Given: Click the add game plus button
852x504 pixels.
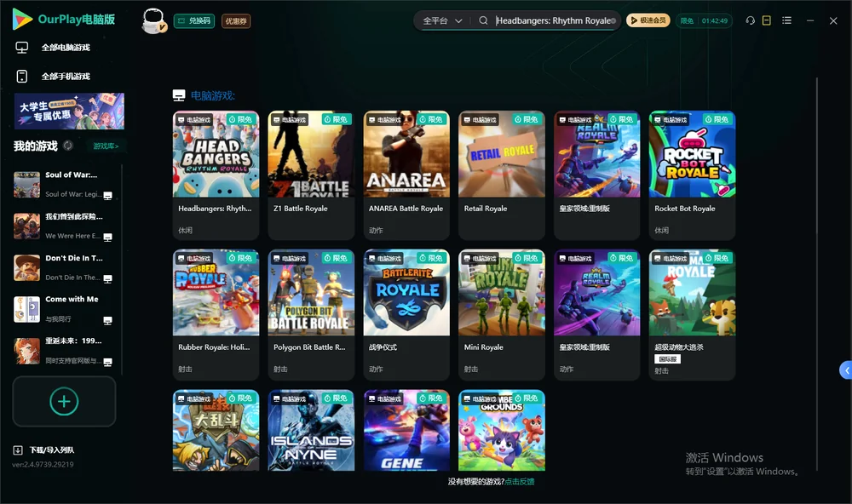Looking at the screenshot, I should coord(64,401).
